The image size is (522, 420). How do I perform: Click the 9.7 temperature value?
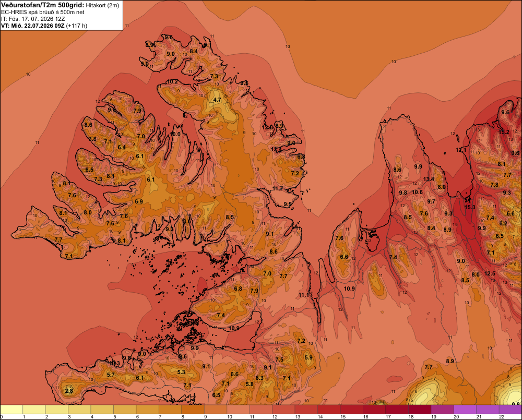click(431, 201)
